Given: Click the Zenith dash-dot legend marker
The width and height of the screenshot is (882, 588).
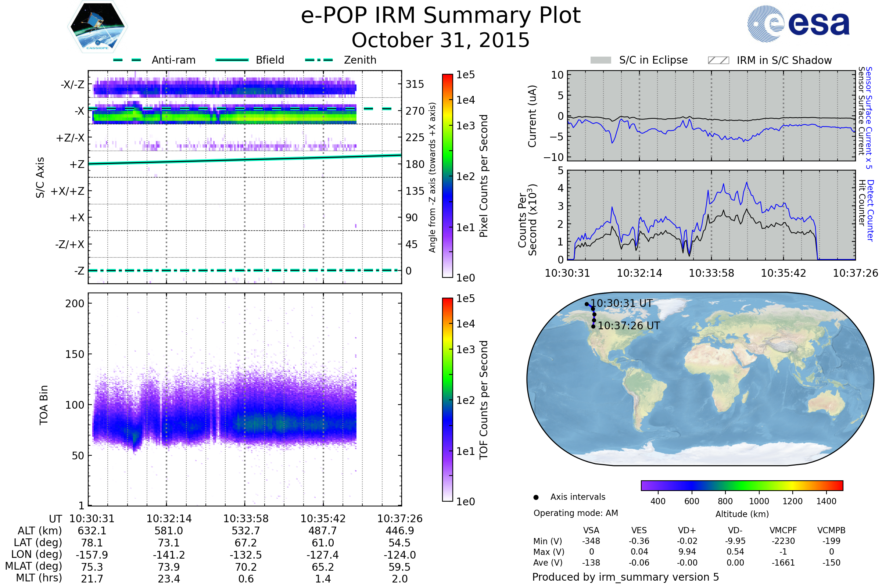Looking at the screenshot, I should pyautogui.click(x=319, y=60).
